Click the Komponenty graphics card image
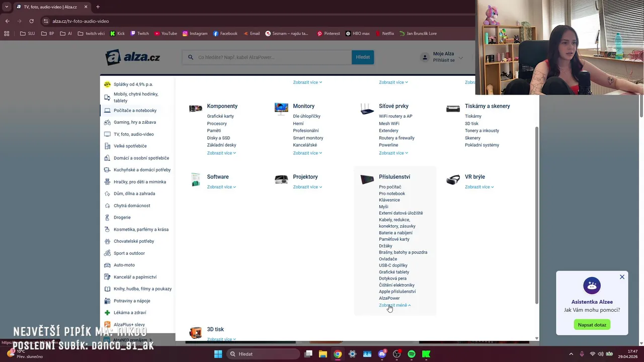644x362 pixels. pos(196,108)
